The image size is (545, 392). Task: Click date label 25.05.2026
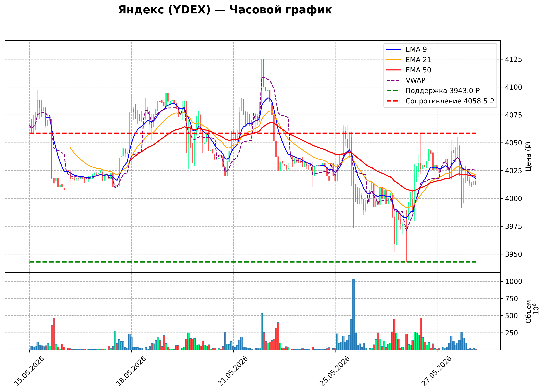tap(335, 371)
